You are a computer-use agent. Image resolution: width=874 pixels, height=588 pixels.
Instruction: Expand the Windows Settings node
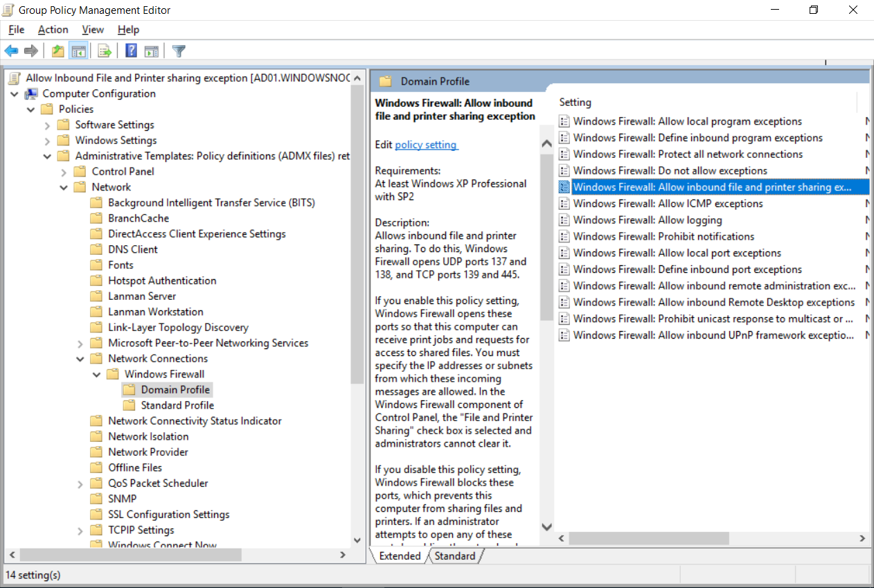coord(47,140)
